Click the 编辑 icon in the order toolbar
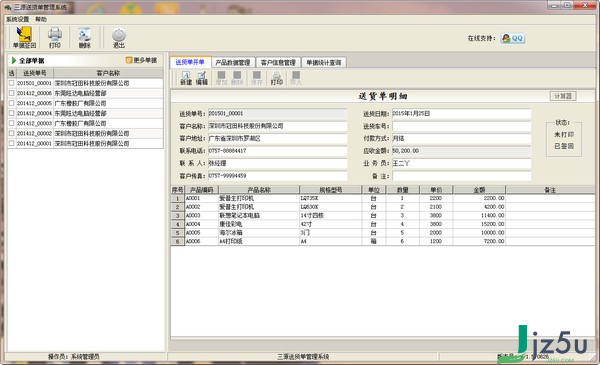600x365 pixels. (202, 78)
